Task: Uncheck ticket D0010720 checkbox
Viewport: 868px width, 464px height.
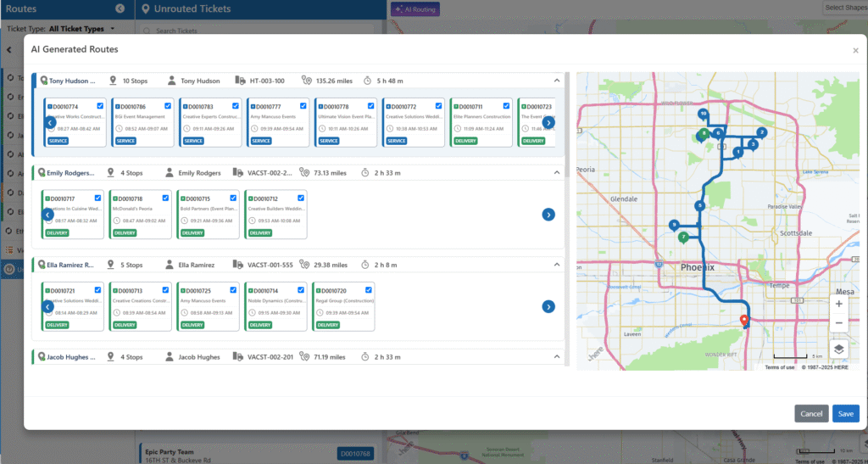Action: (368, 290)
